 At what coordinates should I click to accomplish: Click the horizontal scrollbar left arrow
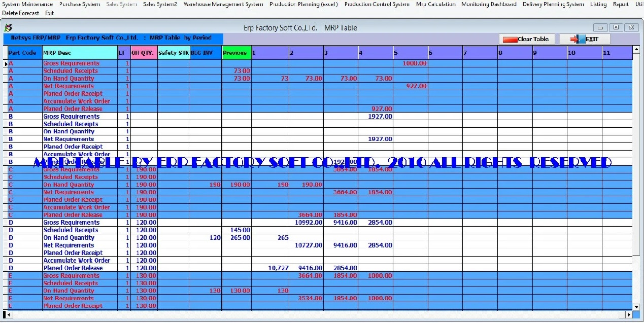[x=7, y=315]
